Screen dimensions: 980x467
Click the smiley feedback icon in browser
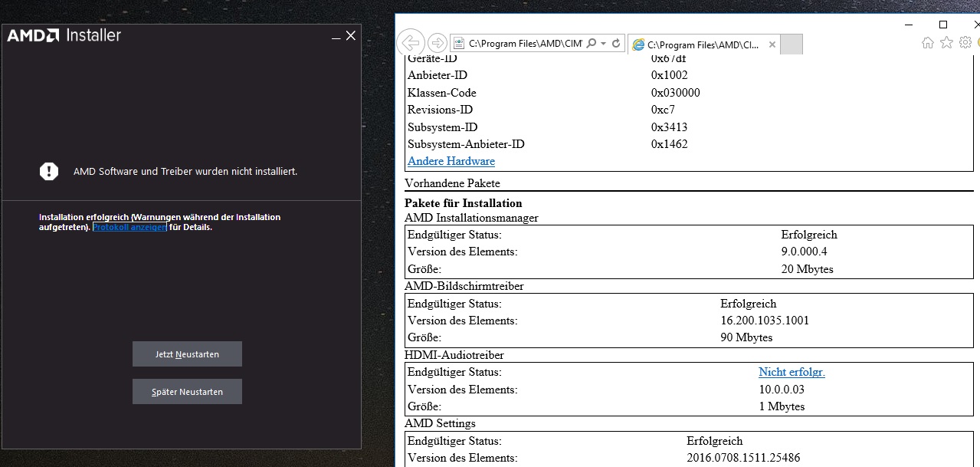point(977,43)
